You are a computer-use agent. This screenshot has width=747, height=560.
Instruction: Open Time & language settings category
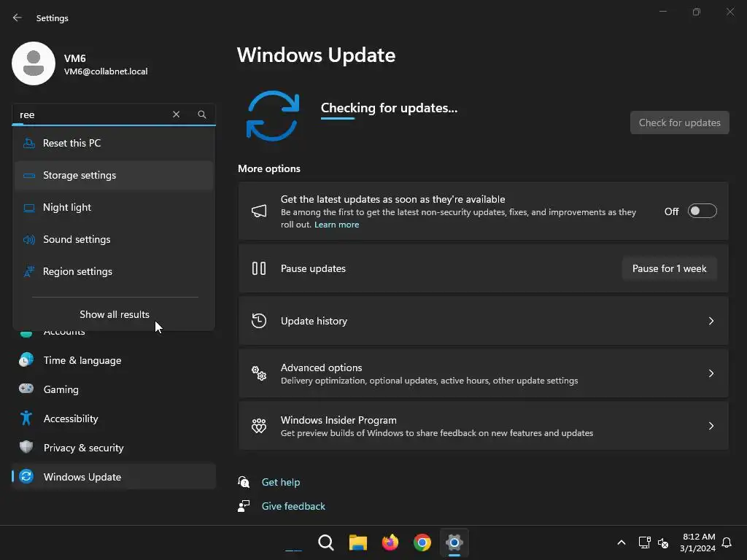tap(114, 360)
